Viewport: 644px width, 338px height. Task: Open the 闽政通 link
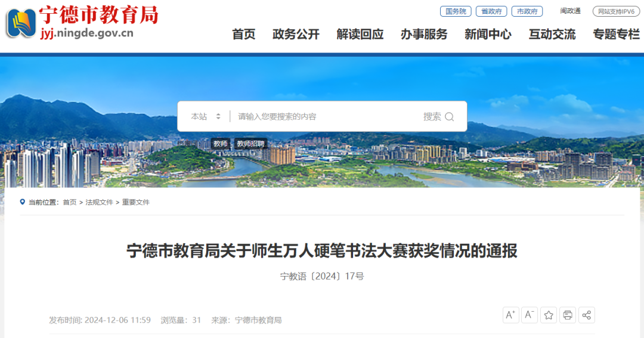pos(571,11)
